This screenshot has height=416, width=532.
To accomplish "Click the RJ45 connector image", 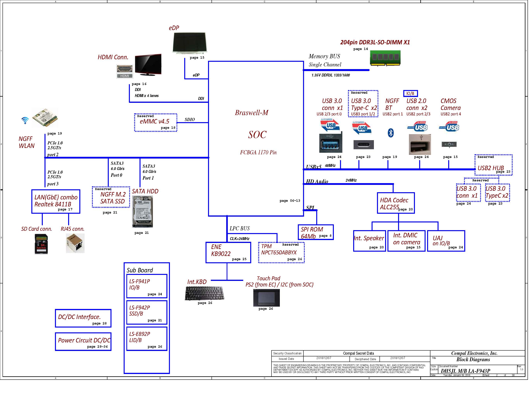I will coord(75,243).
